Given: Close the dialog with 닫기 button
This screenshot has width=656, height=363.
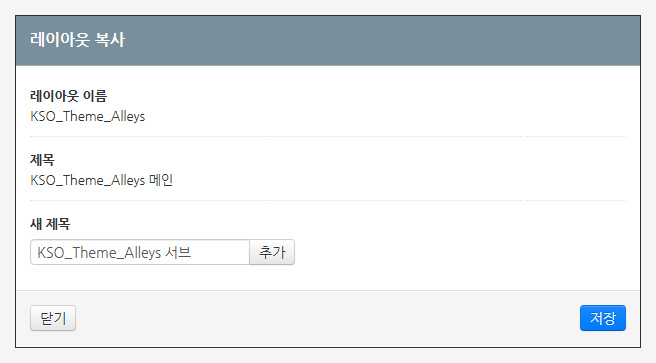Looking at the screenshot, I should coord(53,318).
